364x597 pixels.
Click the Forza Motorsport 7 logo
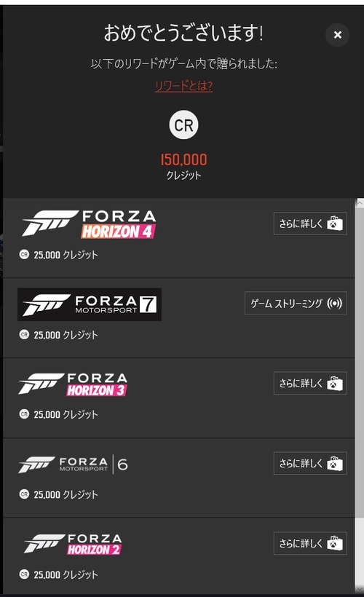pyautogui.click(x=90, y=304)
